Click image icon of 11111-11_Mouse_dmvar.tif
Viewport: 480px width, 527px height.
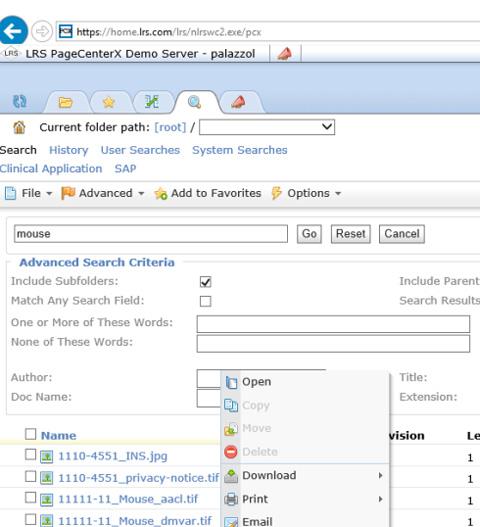click(x=47, y=521)
